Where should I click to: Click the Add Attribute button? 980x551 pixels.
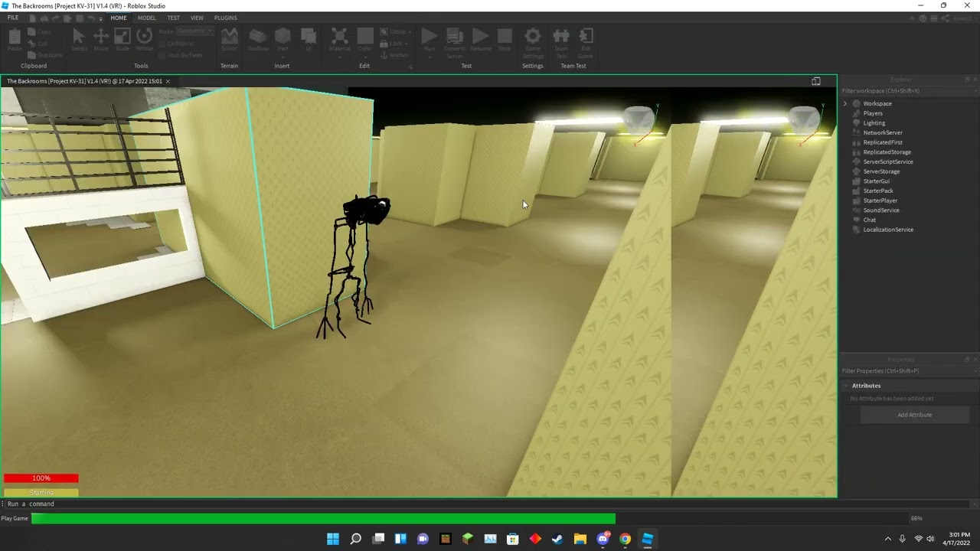point(915,415)
